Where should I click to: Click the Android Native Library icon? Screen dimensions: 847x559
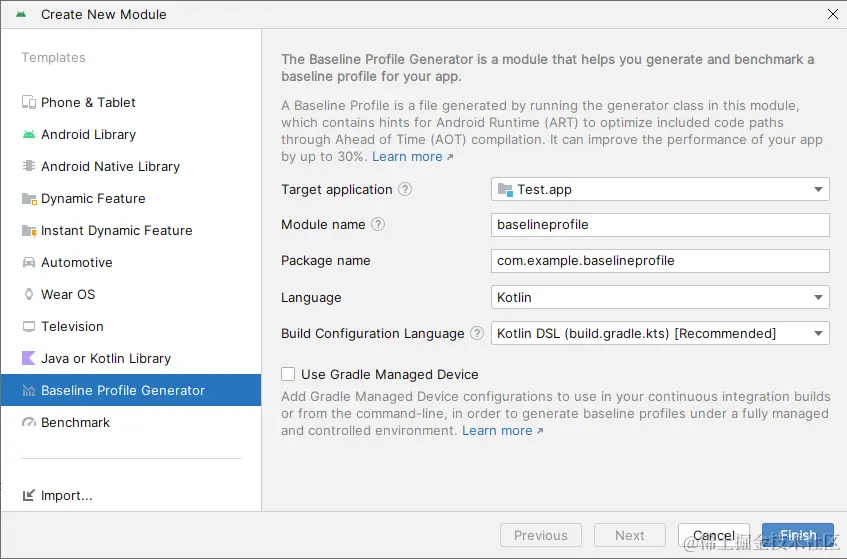click(29, 166)
